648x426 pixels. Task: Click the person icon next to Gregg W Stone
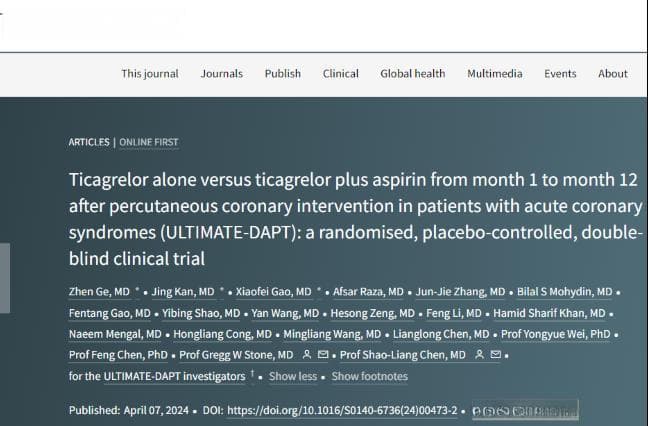point(307,355)
